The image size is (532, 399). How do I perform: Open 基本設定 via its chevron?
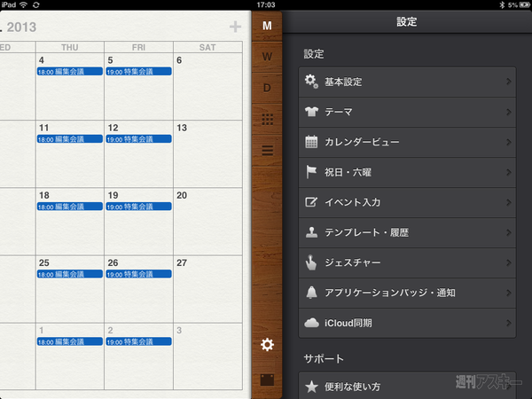pyautogui.click(x=508, y=82)
